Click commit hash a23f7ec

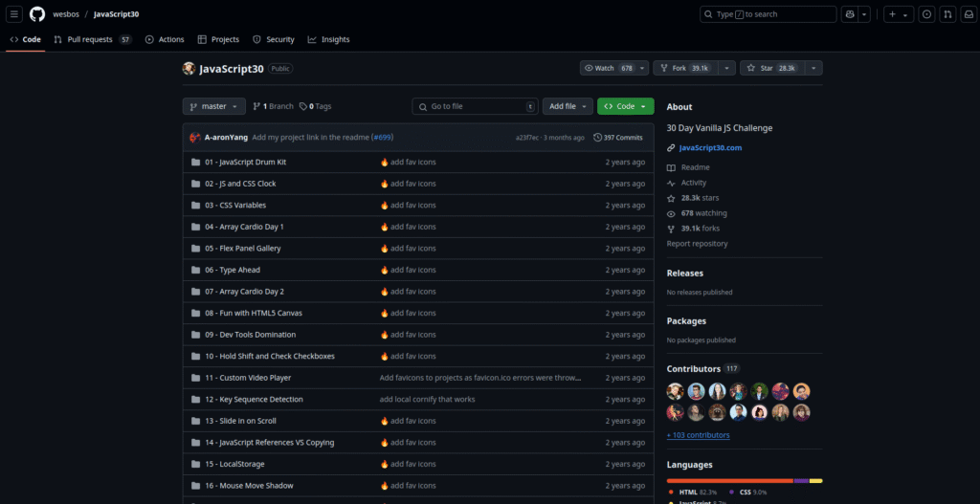click(x=528, y=138)
